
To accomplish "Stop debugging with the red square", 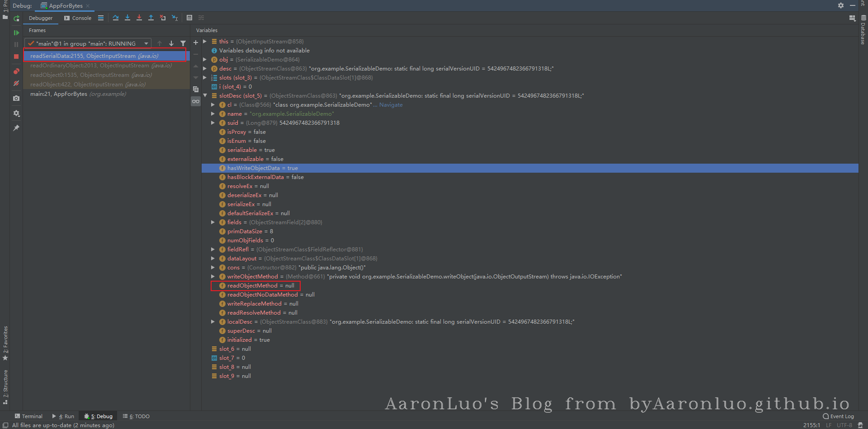I will pos(16,57).
